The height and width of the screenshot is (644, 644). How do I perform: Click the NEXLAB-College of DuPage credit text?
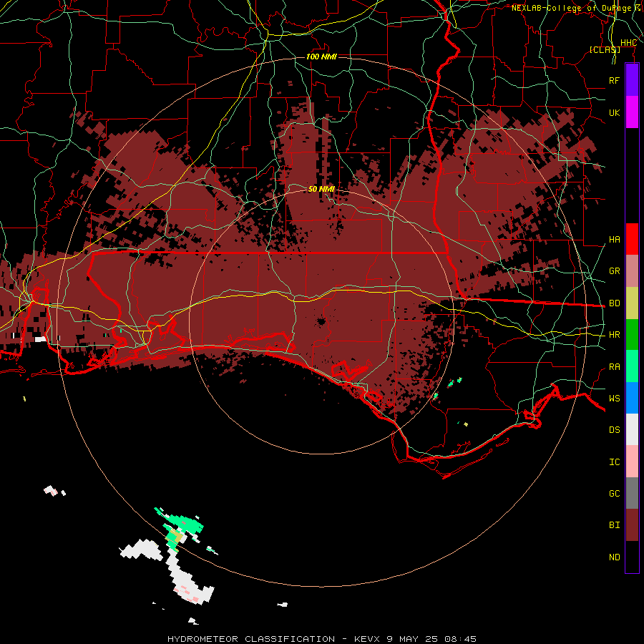pos(576,8)
